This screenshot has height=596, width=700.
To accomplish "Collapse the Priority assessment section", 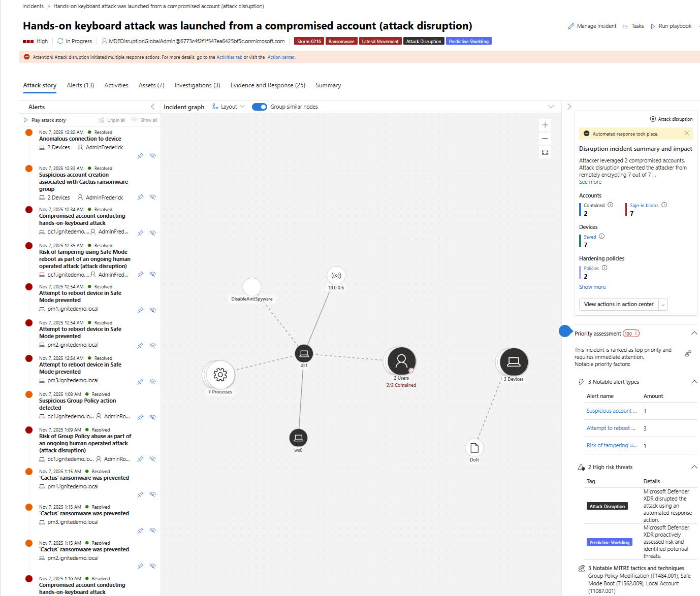I will [x=694, y=333].
